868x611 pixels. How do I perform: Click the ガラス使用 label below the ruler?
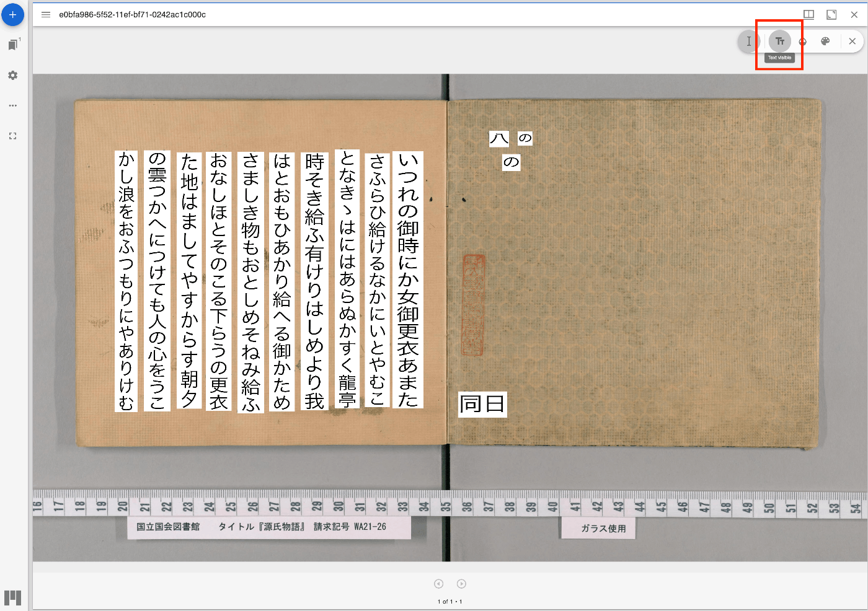pyautogui.click(x=603, y=529)
